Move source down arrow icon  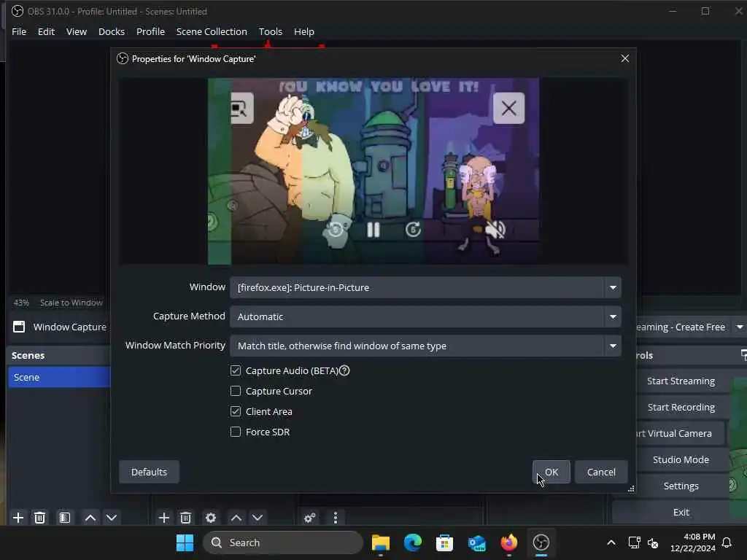pos(258,518)
